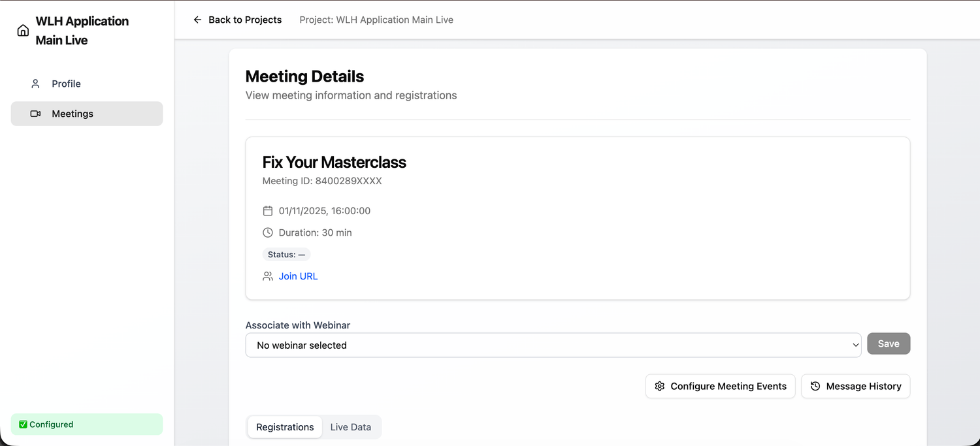Click the clock icon beside Duration
Viewport: 980px width, 446px height.
(267, 232)
